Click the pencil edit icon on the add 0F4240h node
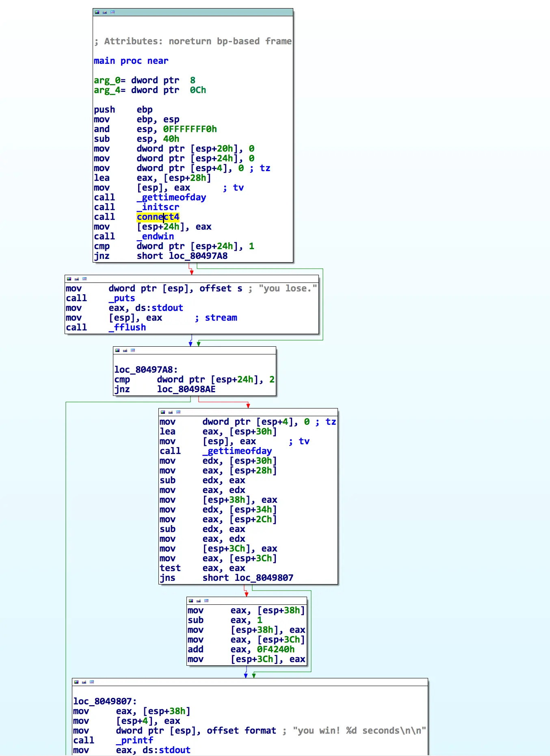This screenshot has width=550, height=756. click(x=199, y=601)
